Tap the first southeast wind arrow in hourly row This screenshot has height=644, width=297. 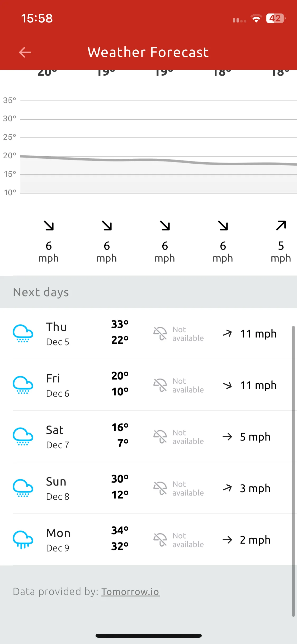pos(49,226)
